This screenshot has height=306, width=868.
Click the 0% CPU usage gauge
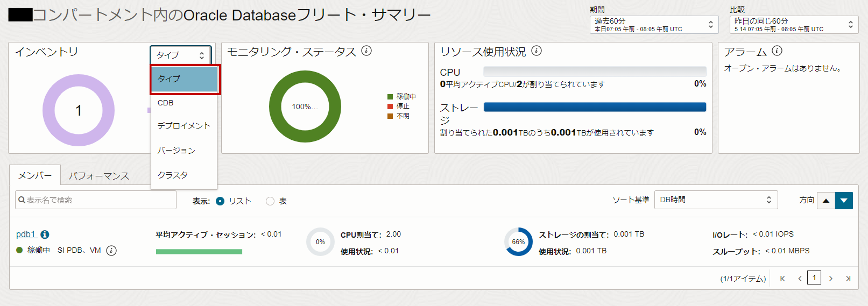(320, 242)
